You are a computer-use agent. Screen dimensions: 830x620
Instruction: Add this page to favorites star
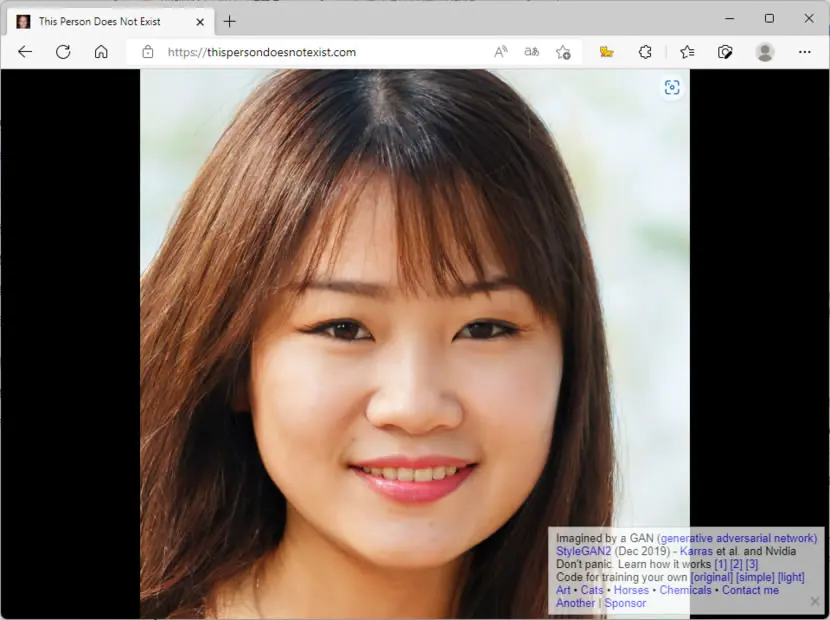(563, 52)
